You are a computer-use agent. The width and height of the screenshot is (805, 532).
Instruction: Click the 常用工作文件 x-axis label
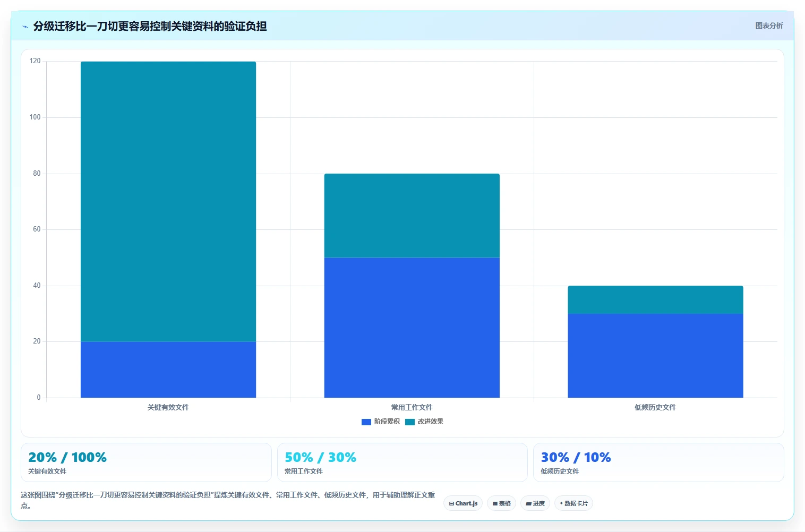tap(412, 407)
